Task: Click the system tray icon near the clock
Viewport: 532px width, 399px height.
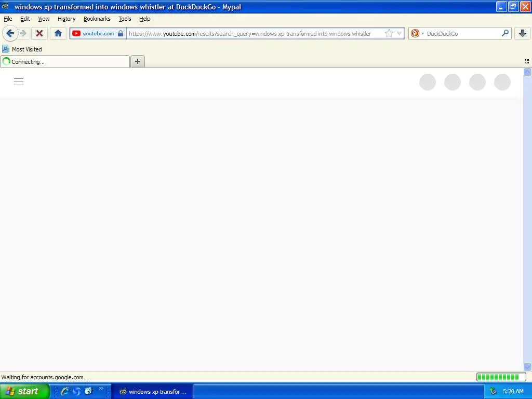Action: pos(494,391)
